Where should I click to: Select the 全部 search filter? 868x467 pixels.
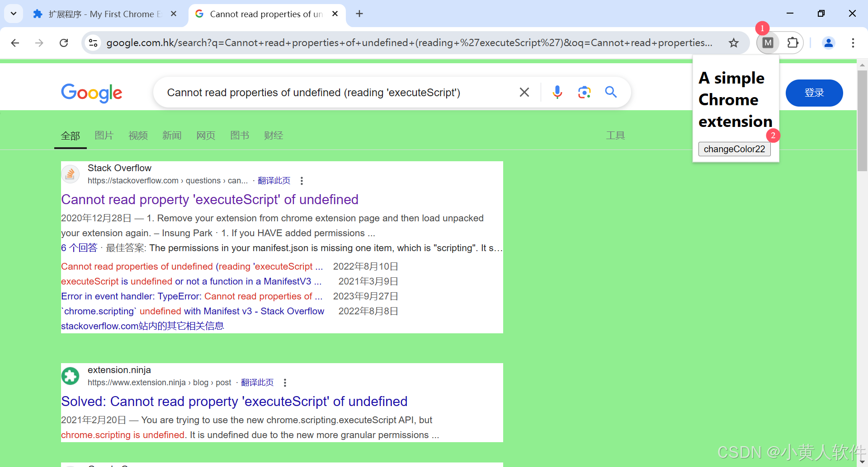(x=71, y=136)
